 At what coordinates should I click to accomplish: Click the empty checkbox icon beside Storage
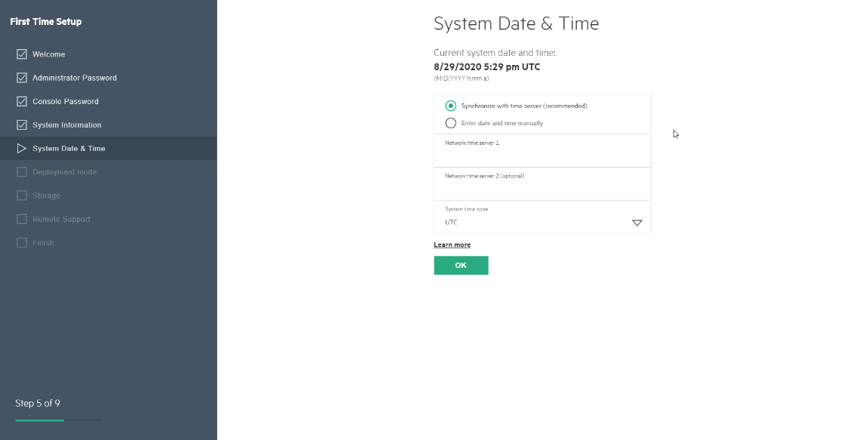(22, 195)
